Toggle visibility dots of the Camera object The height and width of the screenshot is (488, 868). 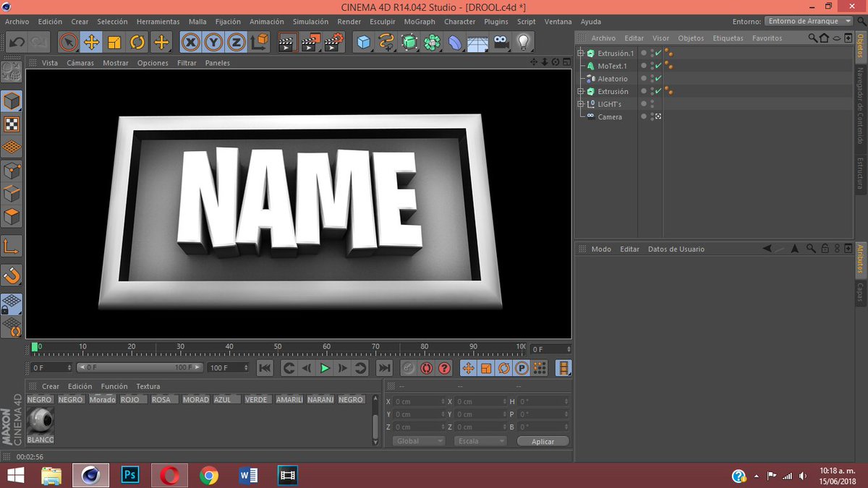652,116
